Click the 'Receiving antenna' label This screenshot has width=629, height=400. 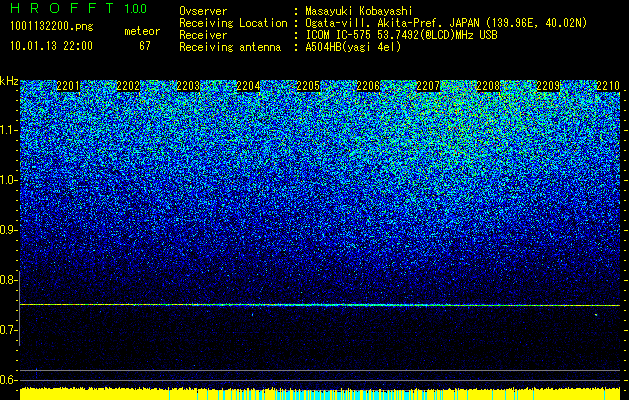230,47
